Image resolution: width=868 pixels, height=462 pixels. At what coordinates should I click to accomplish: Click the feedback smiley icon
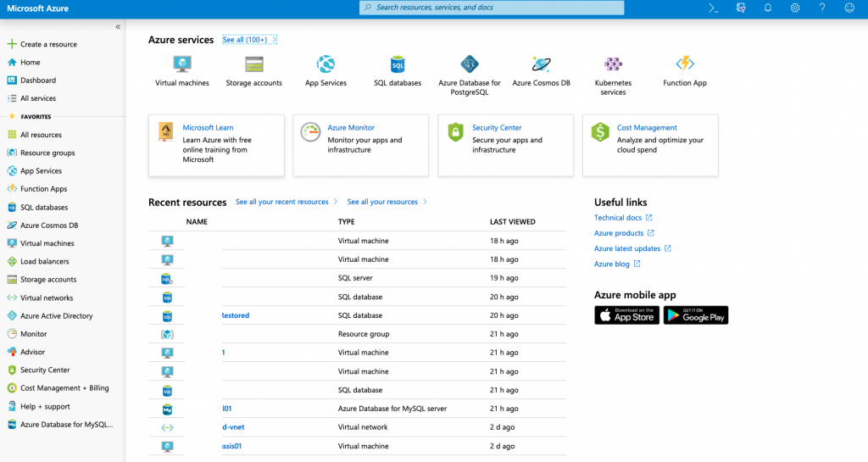[x=849, y=8]
